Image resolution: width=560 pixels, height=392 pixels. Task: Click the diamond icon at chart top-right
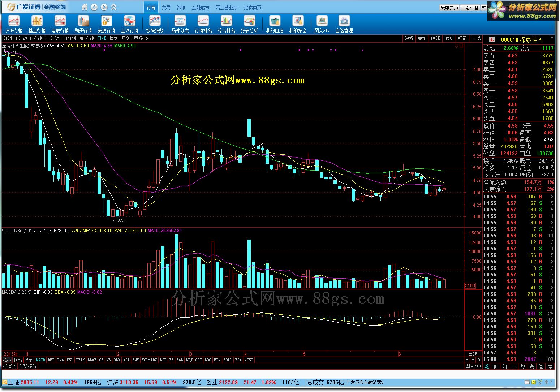click(x=457, y=46)
